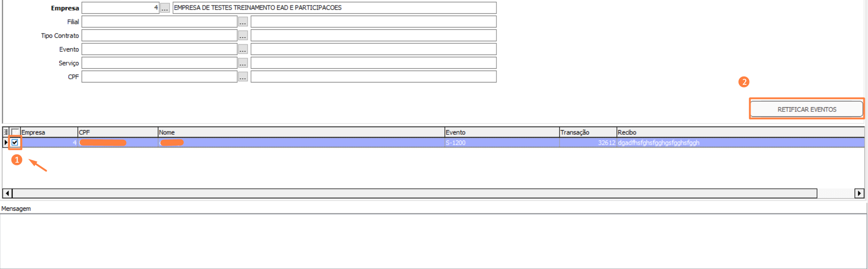Open the Filial lookup ellipsis button
Screen dimensions: 868x269
tap(243, 22)
